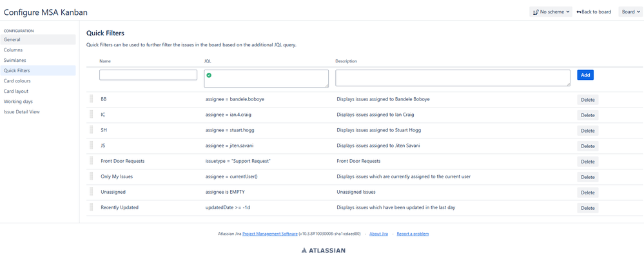The image size is (644, 264).
Task: Expand the Board dropdown menu
Action: click(630, 12)
